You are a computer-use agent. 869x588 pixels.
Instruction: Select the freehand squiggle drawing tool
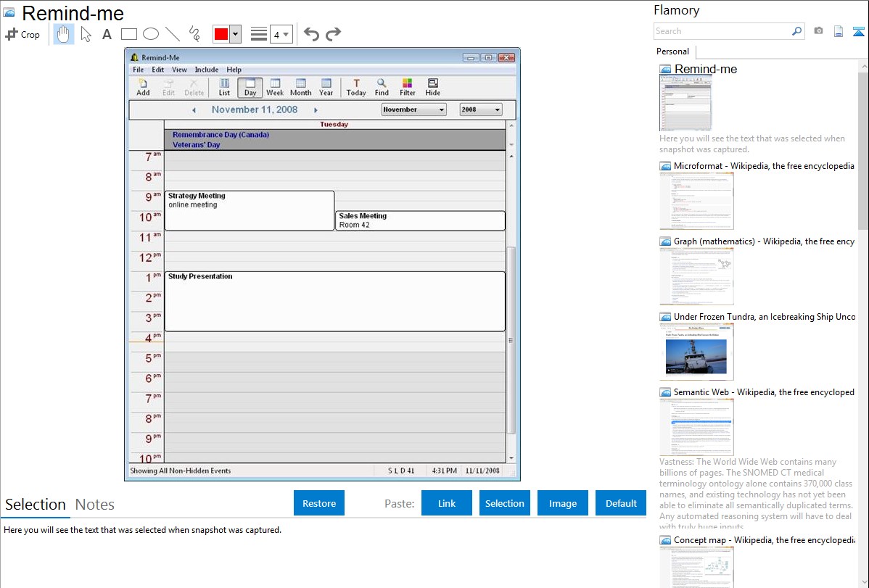(194, 34)
